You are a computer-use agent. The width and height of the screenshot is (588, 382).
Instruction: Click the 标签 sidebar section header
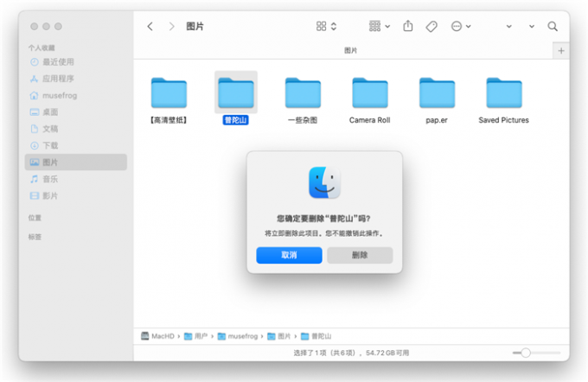pyautogui.click(x=35, y=237)
